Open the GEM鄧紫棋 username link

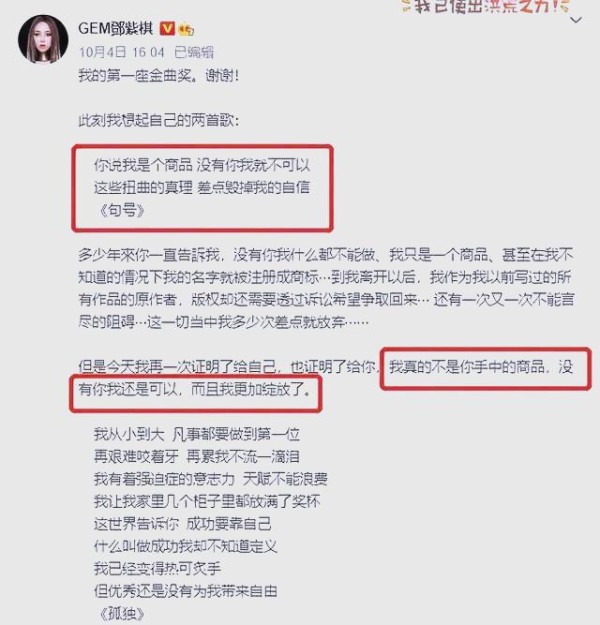pyautogui.click(x=116, y=29)
